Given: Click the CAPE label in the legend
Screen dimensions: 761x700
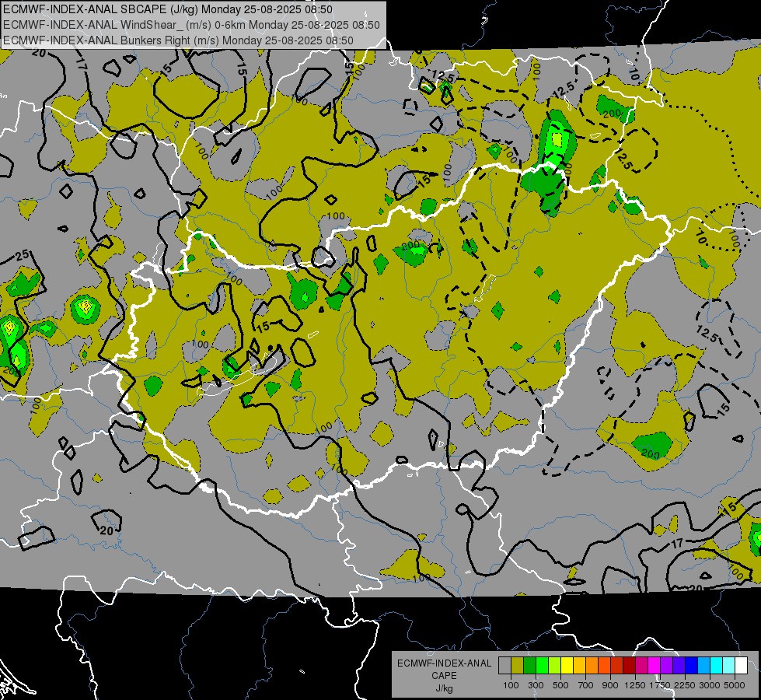Looking at the screenshot, I should point(444,676).
